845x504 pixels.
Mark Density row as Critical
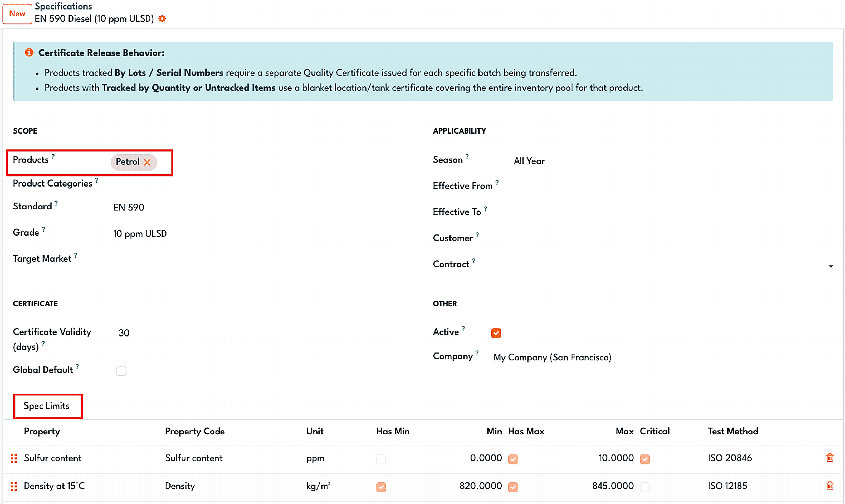(x=645, y=487)
